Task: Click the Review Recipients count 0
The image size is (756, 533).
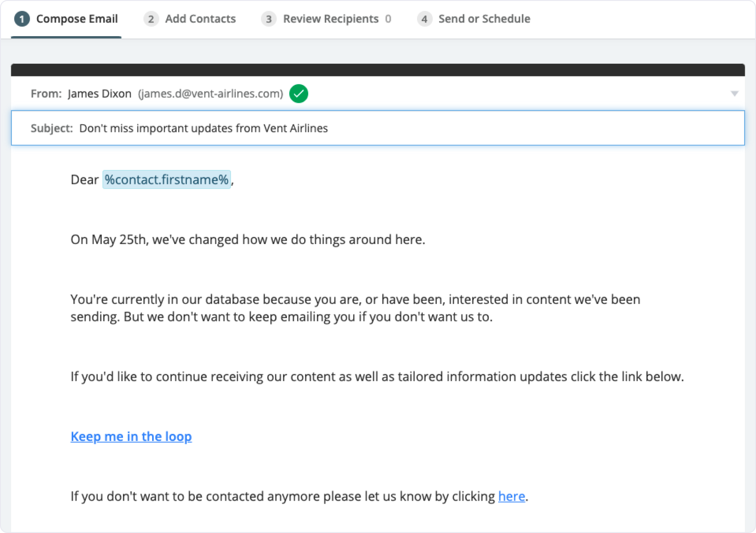Action: [388, 19]
